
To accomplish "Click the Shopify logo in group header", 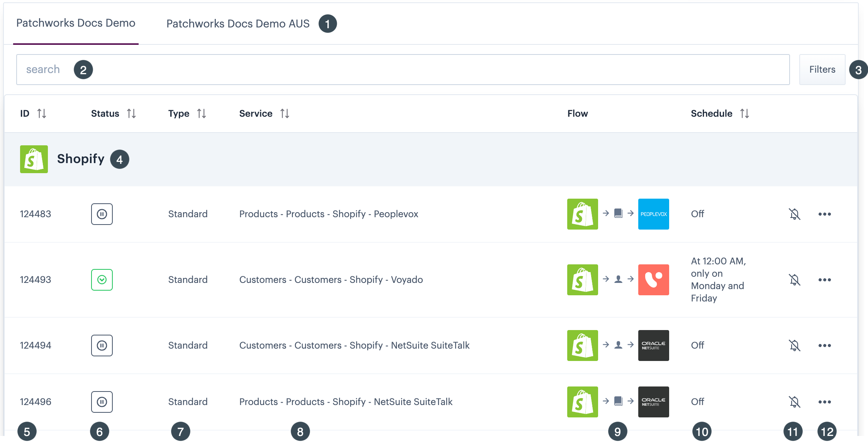I will [x=34, y=159].
